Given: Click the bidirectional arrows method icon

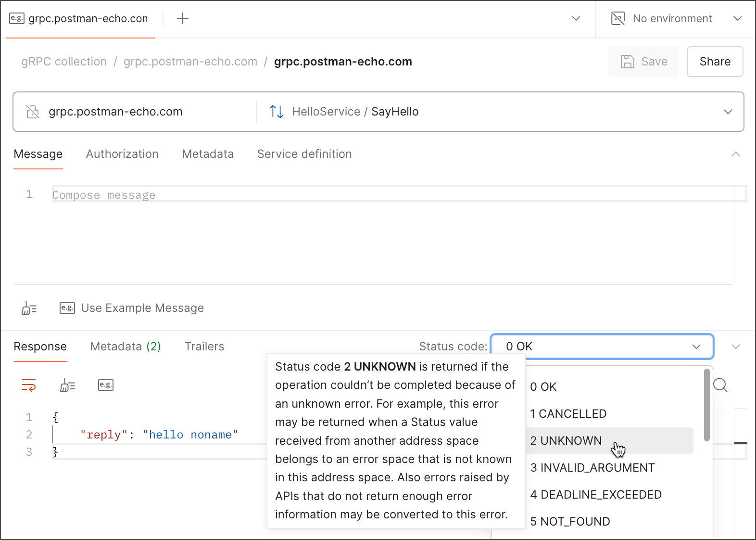Looking at the screenshot, I should coord(277,112).
